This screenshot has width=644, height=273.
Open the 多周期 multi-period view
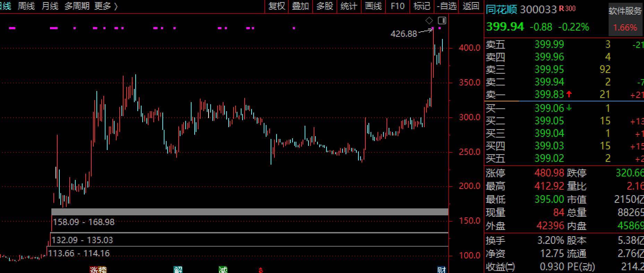(77, 6)
